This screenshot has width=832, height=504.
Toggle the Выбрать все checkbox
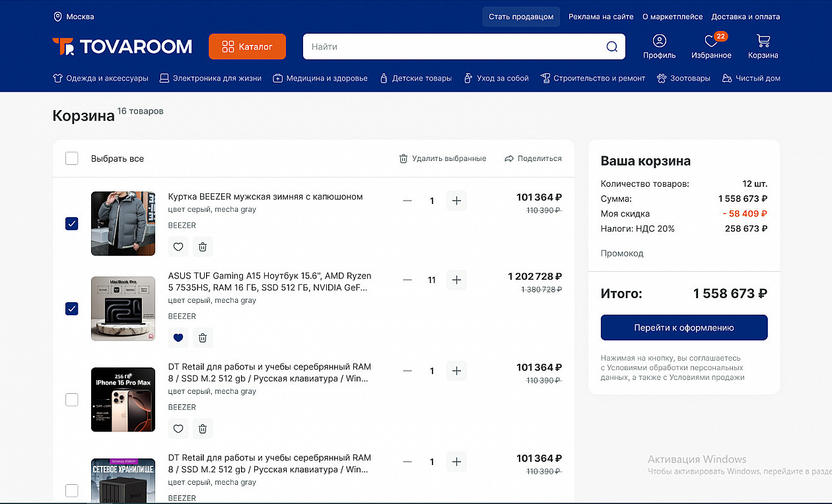[72, 158]
